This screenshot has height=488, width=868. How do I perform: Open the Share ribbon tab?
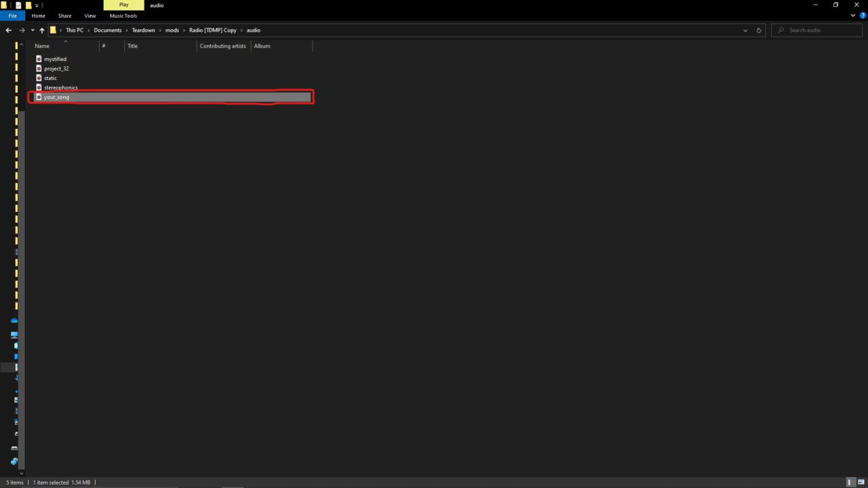pos(64,16)
